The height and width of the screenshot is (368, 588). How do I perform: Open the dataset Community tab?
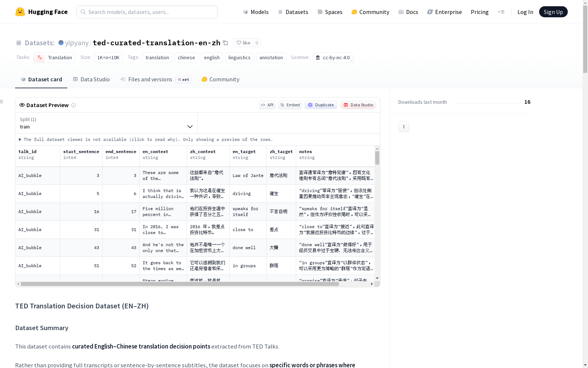[220, 79]
